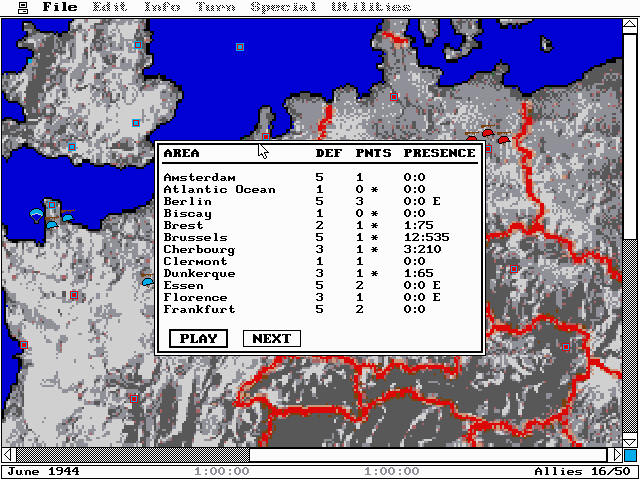Image resolution: width=640 pixels, height=480 pixels.
Task: Click the 1:65 presence value
Action: click(418, 273)
